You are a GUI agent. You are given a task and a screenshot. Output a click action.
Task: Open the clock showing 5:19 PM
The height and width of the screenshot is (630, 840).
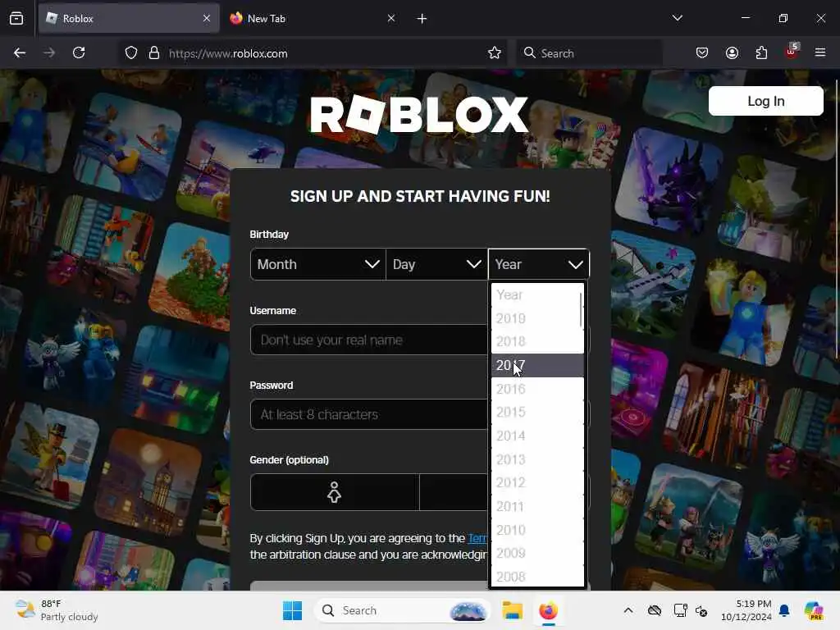point(746,610)
